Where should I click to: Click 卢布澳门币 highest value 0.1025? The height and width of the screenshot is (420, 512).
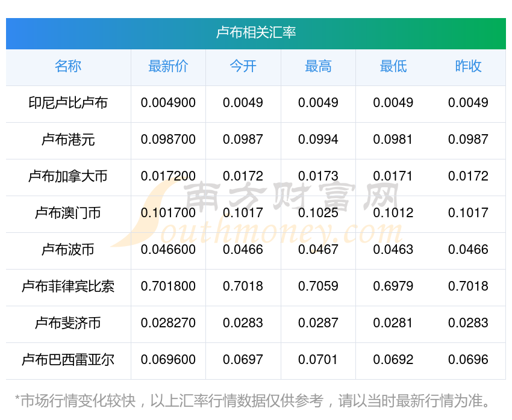318,213
